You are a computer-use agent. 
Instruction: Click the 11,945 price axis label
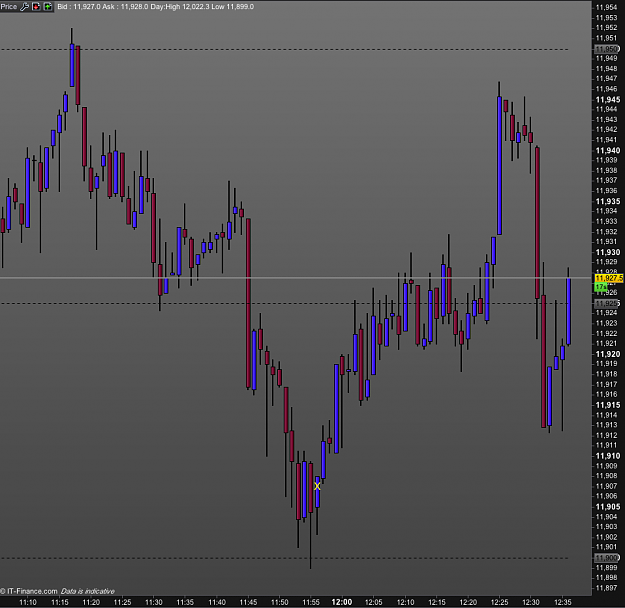click(x=608, y=100)
